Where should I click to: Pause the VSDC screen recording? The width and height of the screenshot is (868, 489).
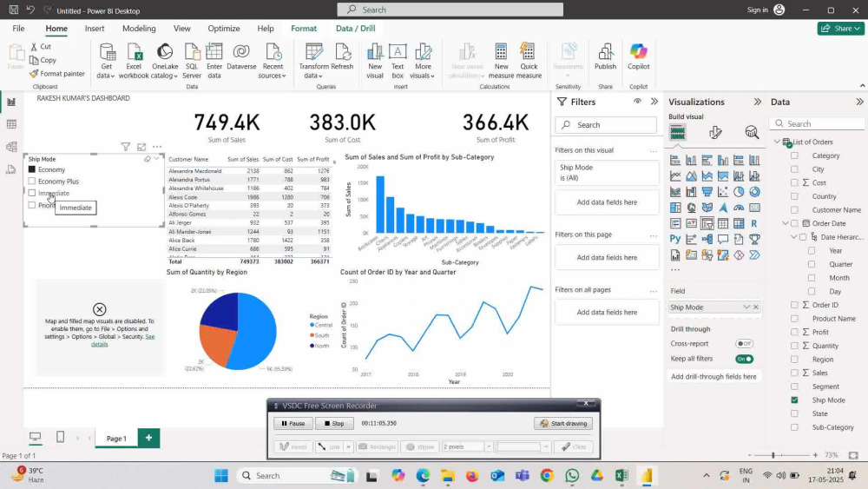pyautogui.click(x=293, y=423)
